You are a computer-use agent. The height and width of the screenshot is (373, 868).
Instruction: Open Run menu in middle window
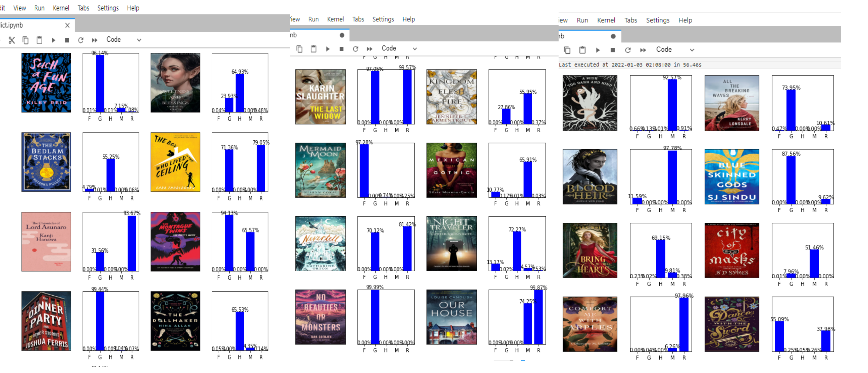click(x=313, y=19)
